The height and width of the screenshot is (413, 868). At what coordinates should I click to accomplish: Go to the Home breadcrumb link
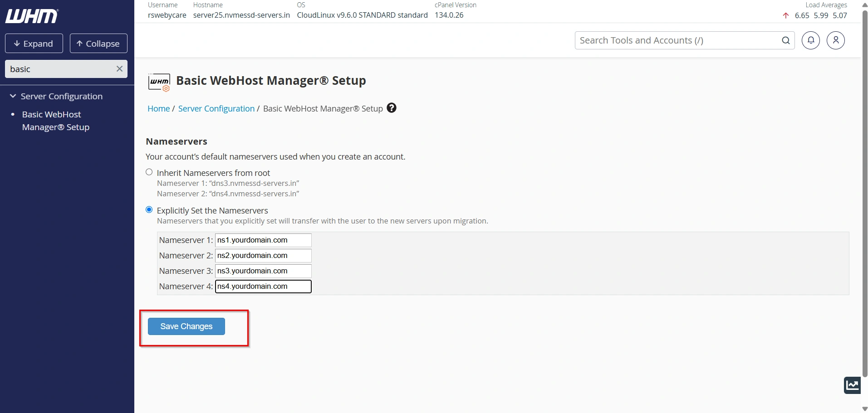click(x=158, y=108)
